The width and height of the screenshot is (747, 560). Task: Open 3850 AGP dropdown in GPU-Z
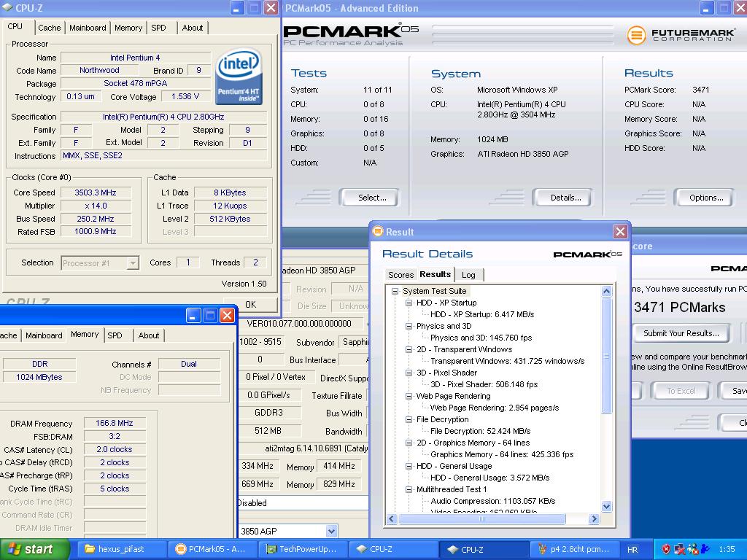[332, 531]
